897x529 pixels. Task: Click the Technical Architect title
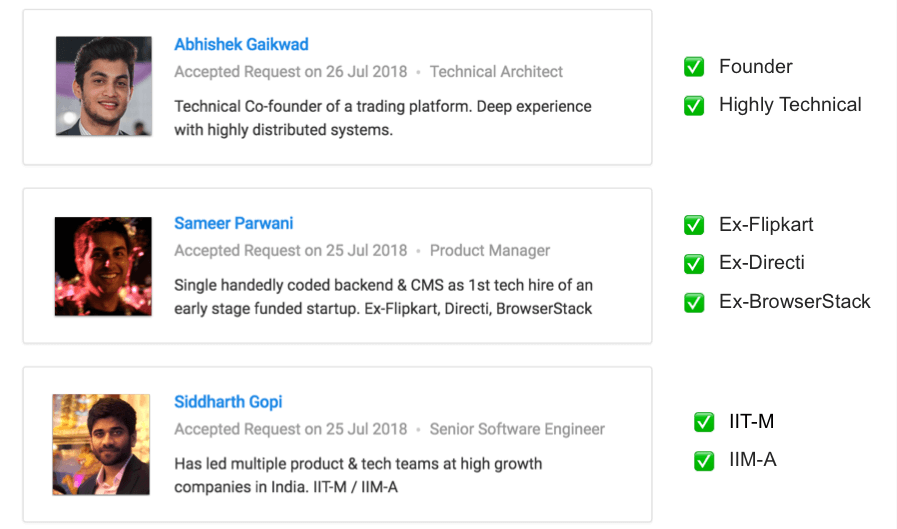point(496,71)
